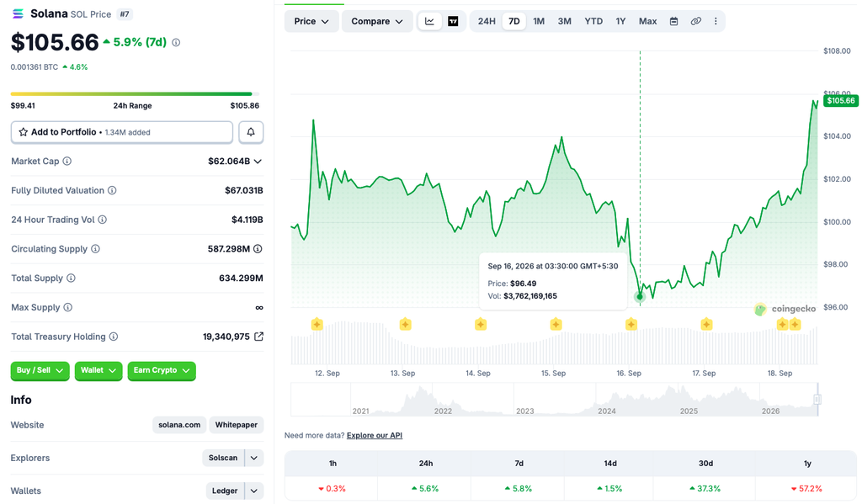
Task: Expand the Explorers list chevron
Action: pos(254,458)
